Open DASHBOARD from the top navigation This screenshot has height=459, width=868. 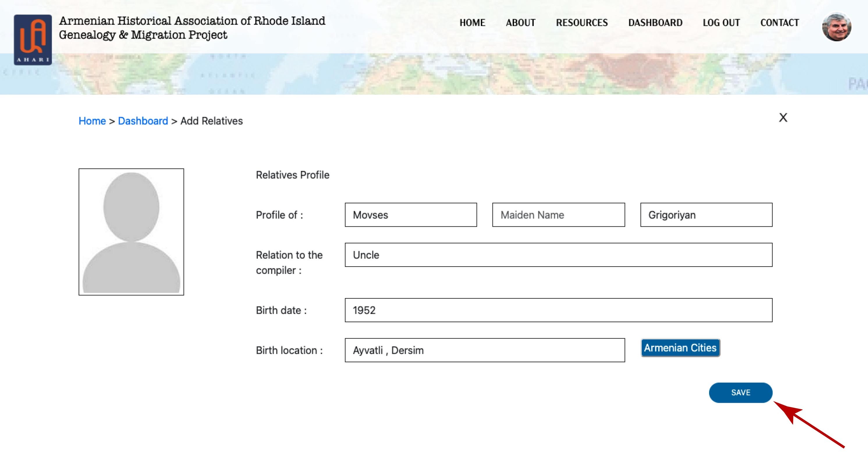click(655, 23)
